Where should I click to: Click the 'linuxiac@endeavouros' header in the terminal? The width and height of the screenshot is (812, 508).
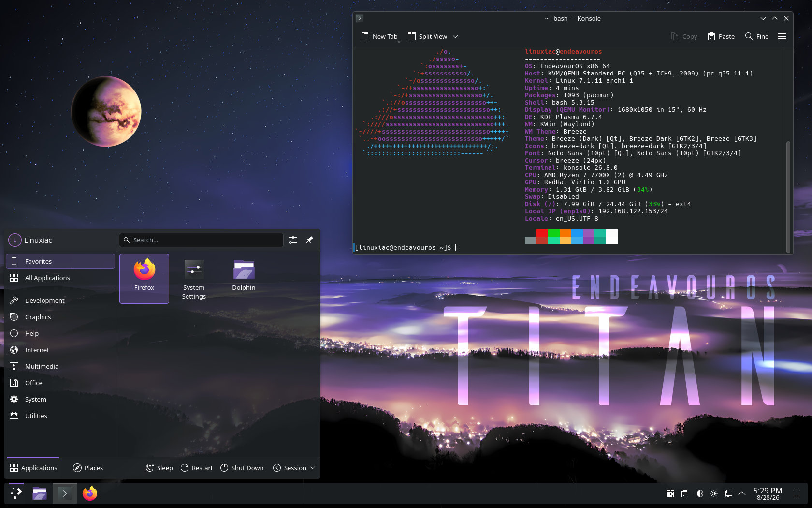[564, 52]
